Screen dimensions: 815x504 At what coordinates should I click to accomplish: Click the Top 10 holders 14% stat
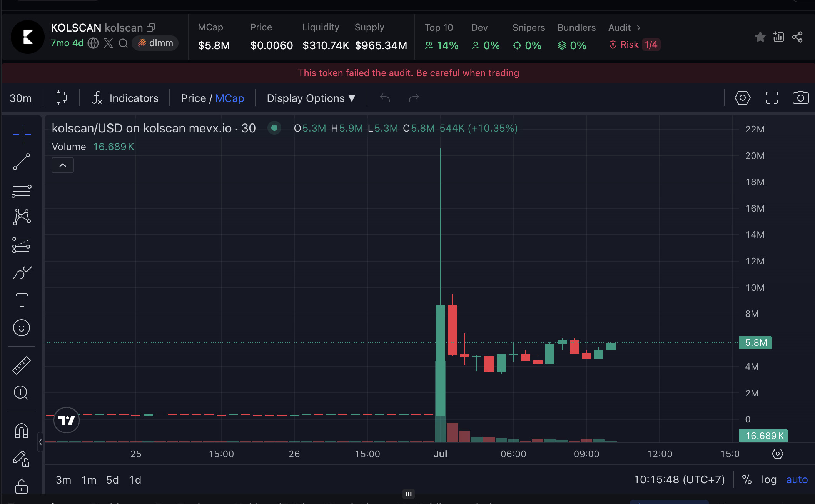(442, 37)
